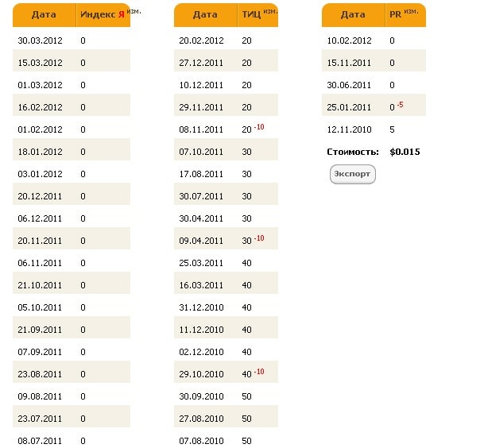Click Дата header of the Индекс table

(44, 15)
